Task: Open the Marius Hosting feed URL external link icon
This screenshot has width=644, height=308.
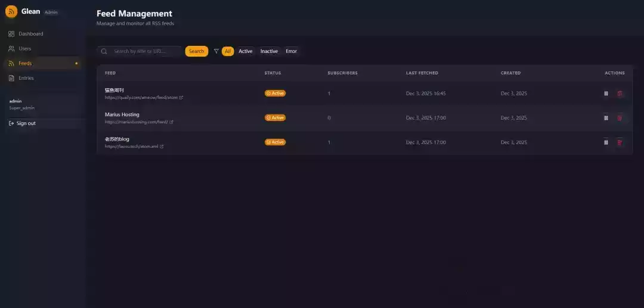Action: (172, 122)
